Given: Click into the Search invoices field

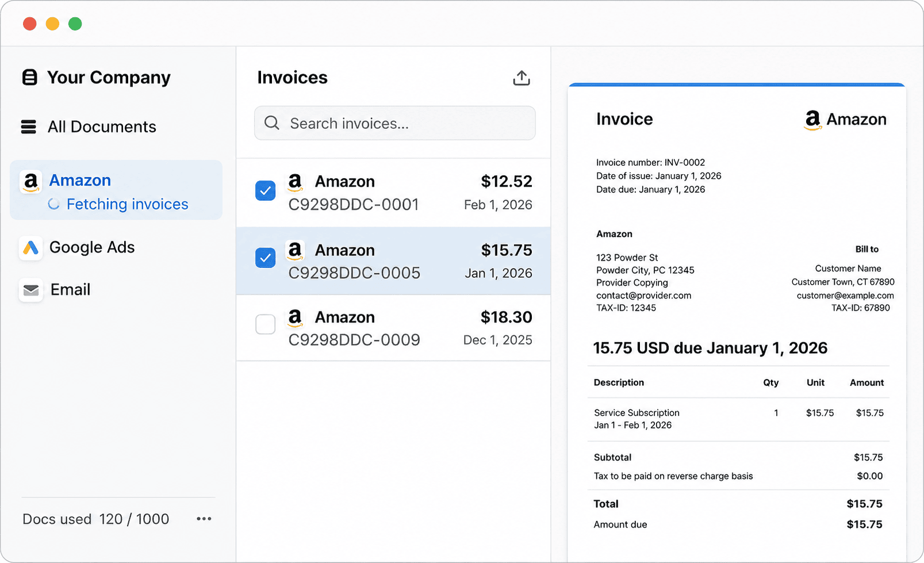Looking at the screenshot, I should pos(395,123).
